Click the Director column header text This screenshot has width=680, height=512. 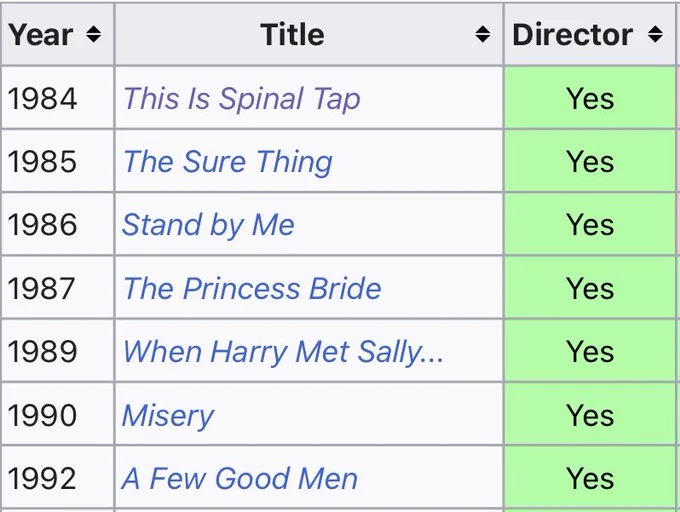pyautogui.click(x=572, y=34)
